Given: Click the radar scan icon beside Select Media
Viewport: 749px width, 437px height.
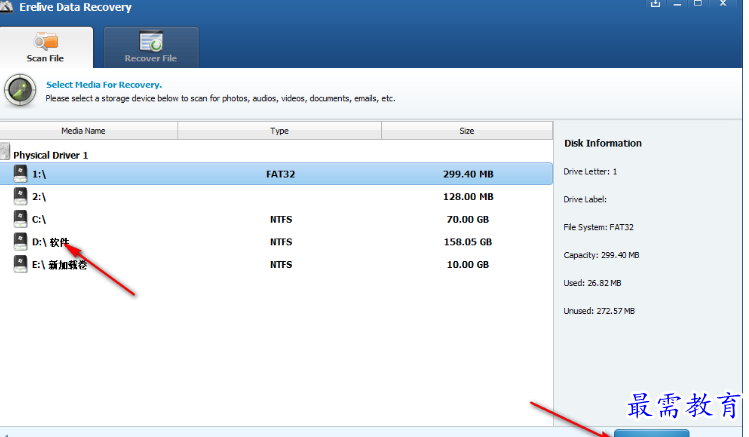Looking at the screenshot, I should click(x=20, y=90).
